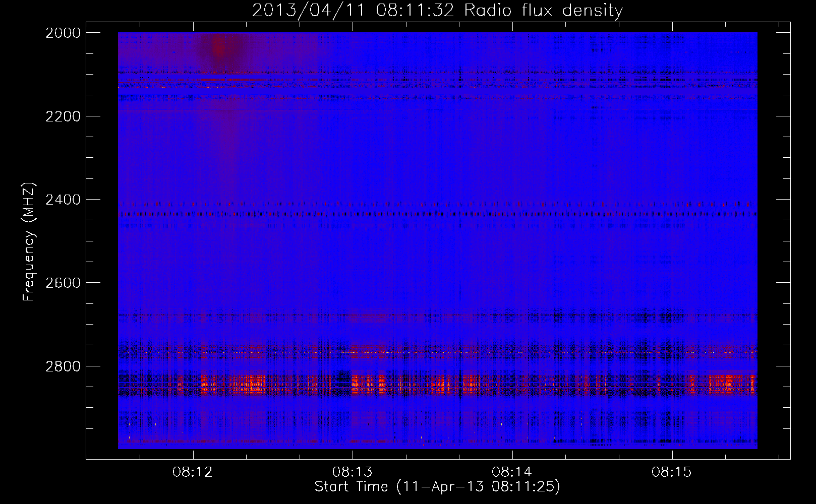Click the "Frequency (MHZ)" axis label
Image resolution: width=816 pixels, height=504 pixels.
coord(29,242)
